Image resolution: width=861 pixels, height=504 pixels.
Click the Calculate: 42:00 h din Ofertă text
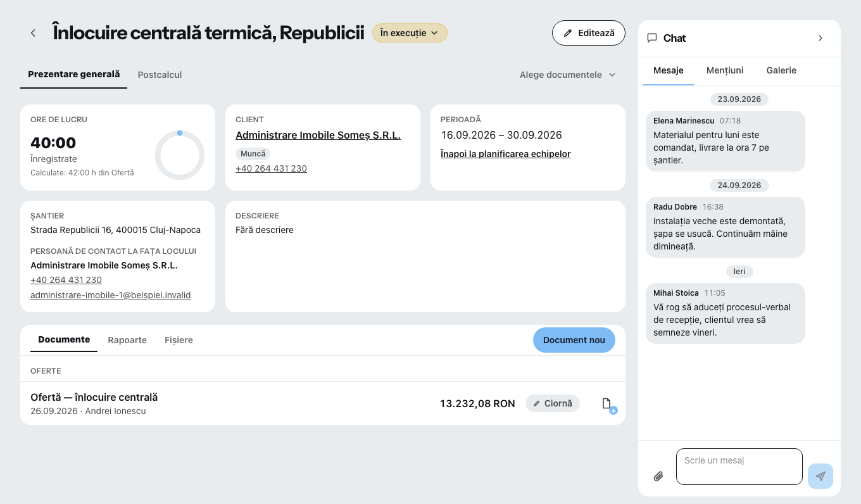[x=82, y=172]
